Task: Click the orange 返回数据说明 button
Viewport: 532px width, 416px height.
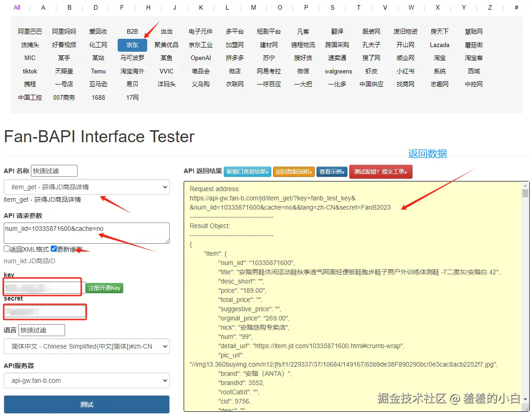Action: pos(294,172)
